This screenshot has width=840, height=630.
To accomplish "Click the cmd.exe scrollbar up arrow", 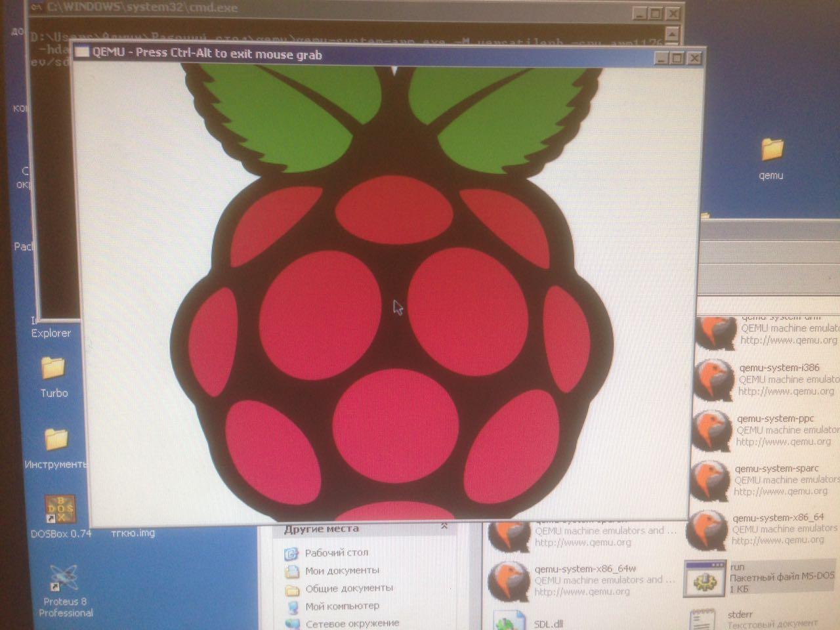I will pos(672,33).
